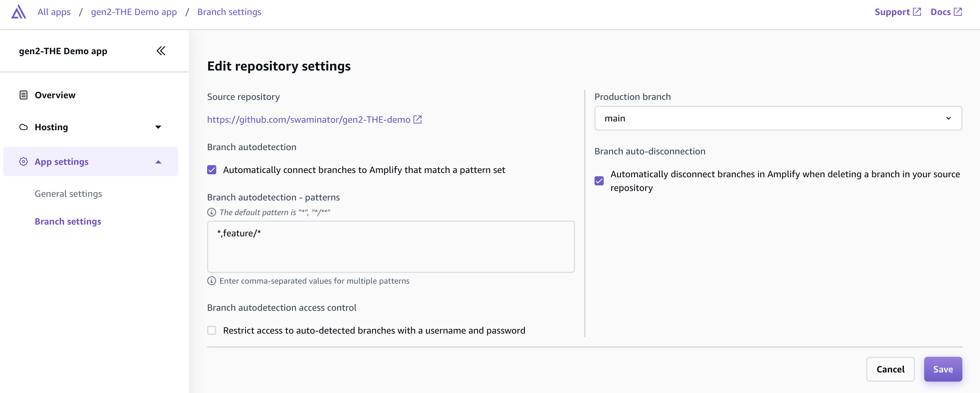
Task: Save the repository settings
Action: pos(943,369)
